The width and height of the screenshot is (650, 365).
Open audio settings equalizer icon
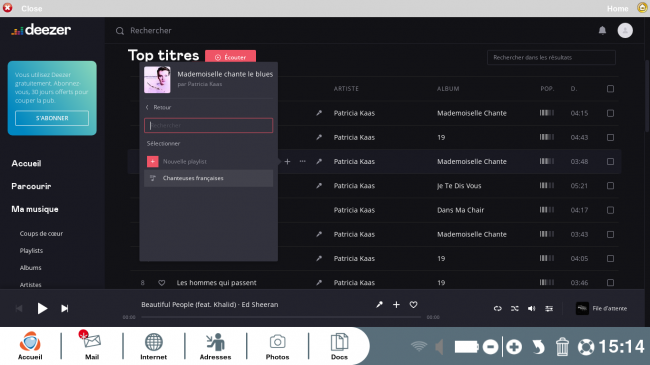click(549, 308)
